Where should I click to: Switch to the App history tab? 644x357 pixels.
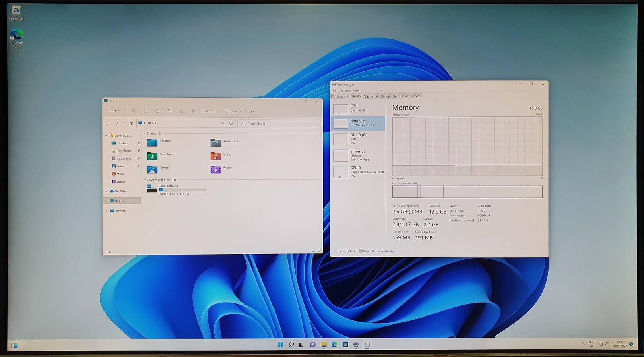(371, 96)
